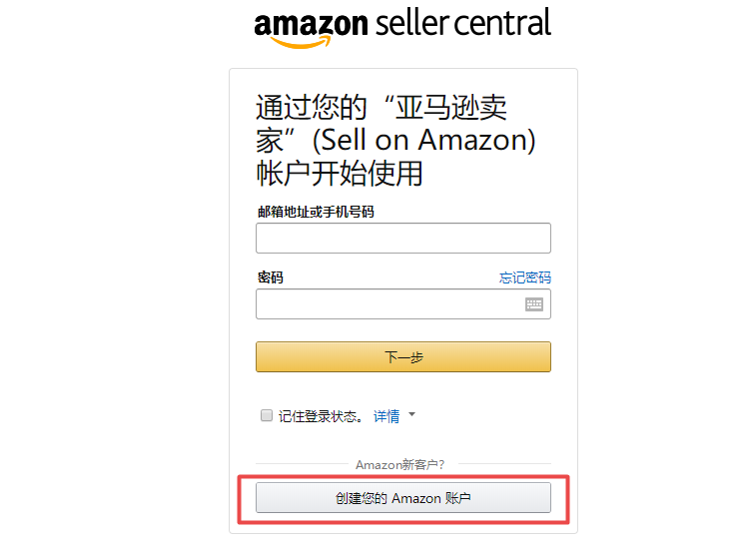
Task: Open the virtual keyboard icon in password field
Action: [x=534, y=304]
